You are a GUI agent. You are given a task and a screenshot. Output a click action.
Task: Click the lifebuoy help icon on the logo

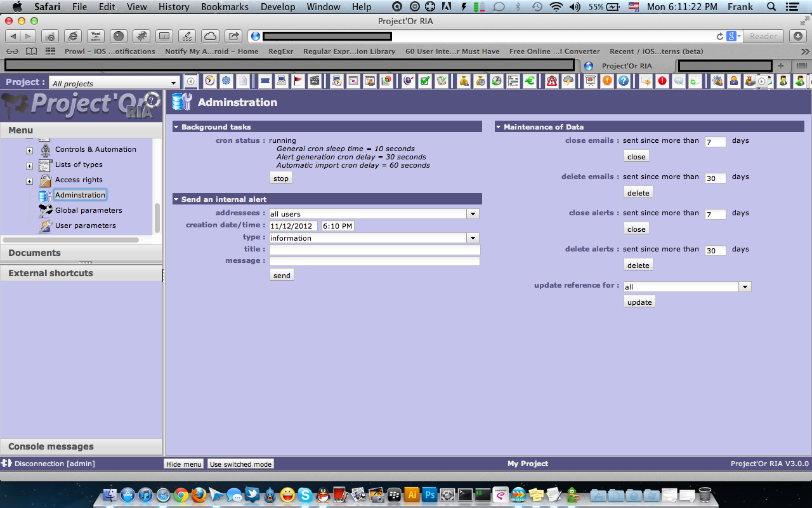point(152,100)
